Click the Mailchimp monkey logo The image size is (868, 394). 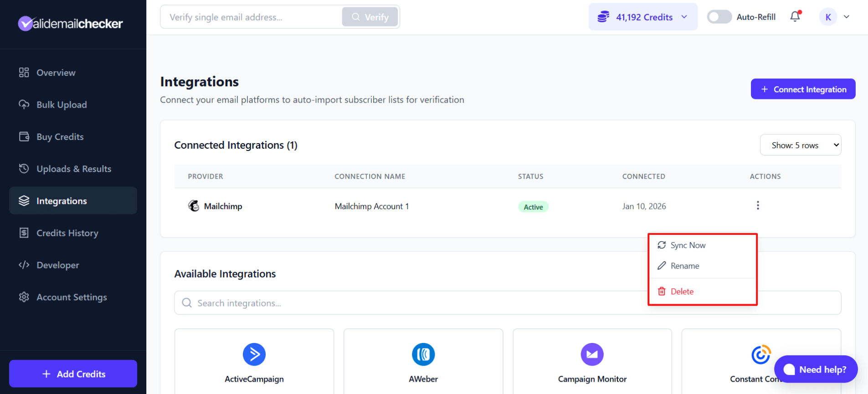point(194,206)
